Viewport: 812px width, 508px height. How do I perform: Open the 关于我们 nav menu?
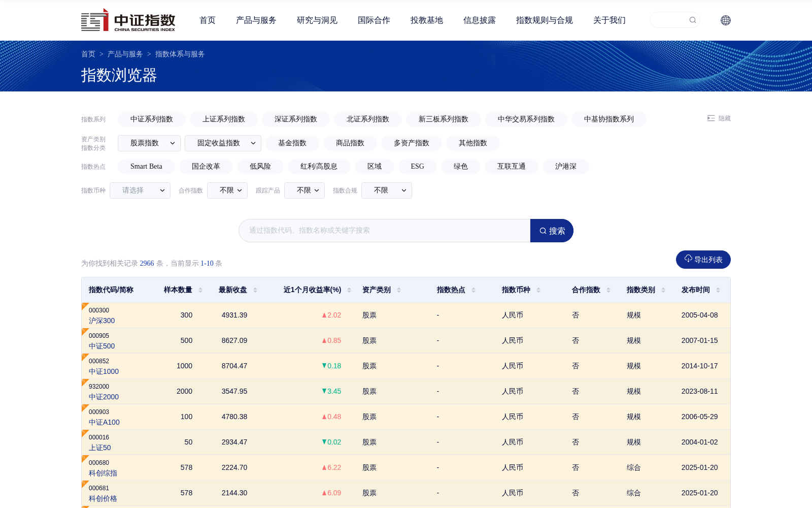(610, 20)
